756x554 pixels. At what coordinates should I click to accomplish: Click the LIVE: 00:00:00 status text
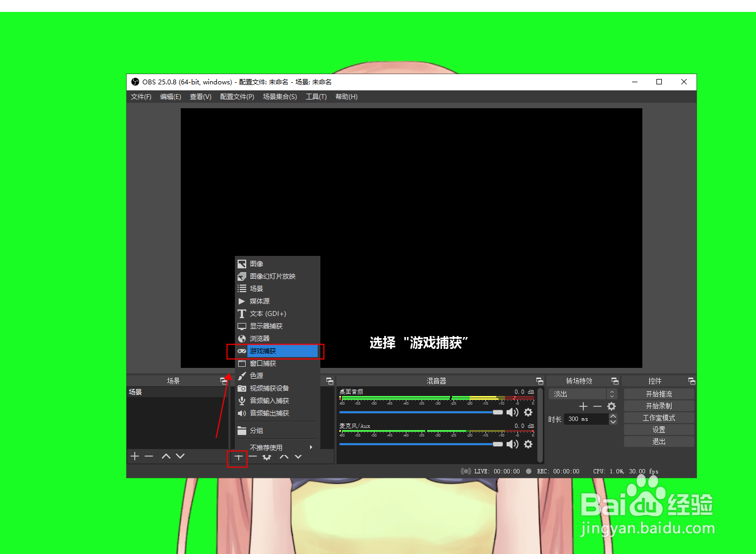(x=497, y=472)
